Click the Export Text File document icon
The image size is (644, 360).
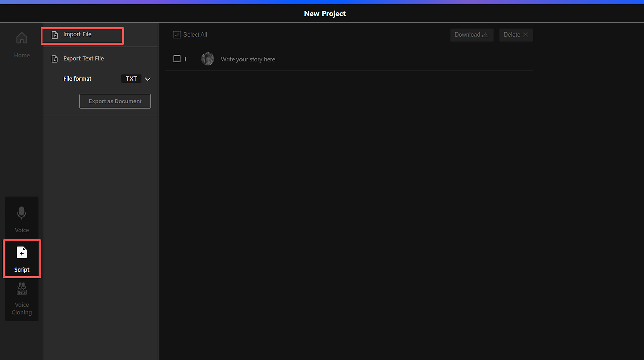55,59
